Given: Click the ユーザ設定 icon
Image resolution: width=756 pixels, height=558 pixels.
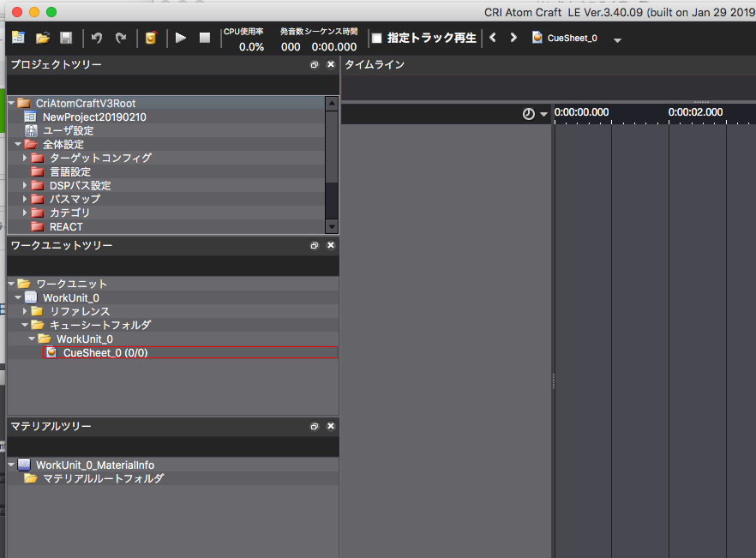Looking at the screenshot, I should coord(31,130).
